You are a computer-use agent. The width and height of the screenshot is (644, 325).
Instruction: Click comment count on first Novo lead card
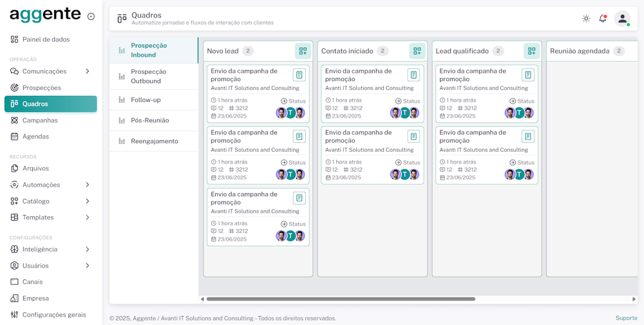217,108
